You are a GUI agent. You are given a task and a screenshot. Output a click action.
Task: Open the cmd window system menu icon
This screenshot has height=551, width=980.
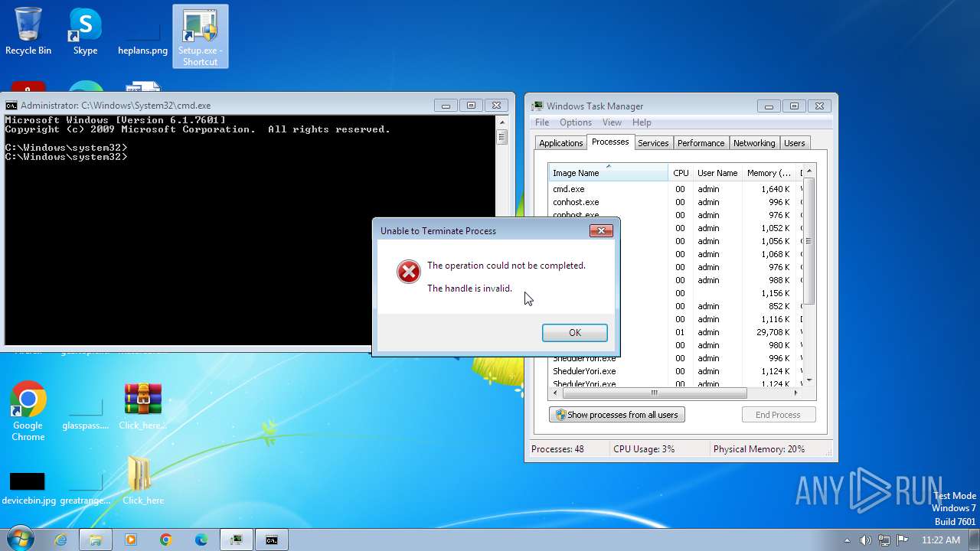pos(11,106)
